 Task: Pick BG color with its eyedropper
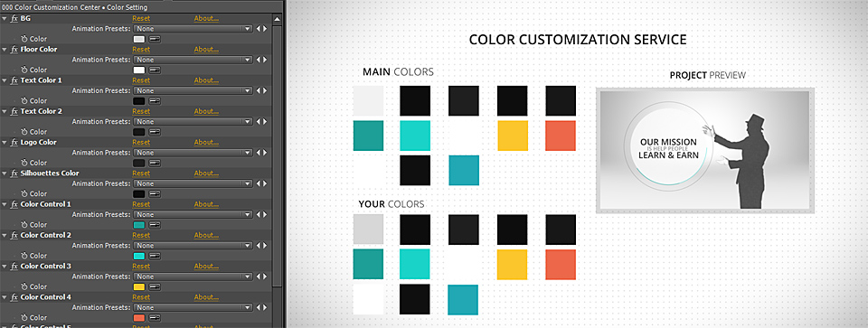pyautogui.click(x=155, y=39)
